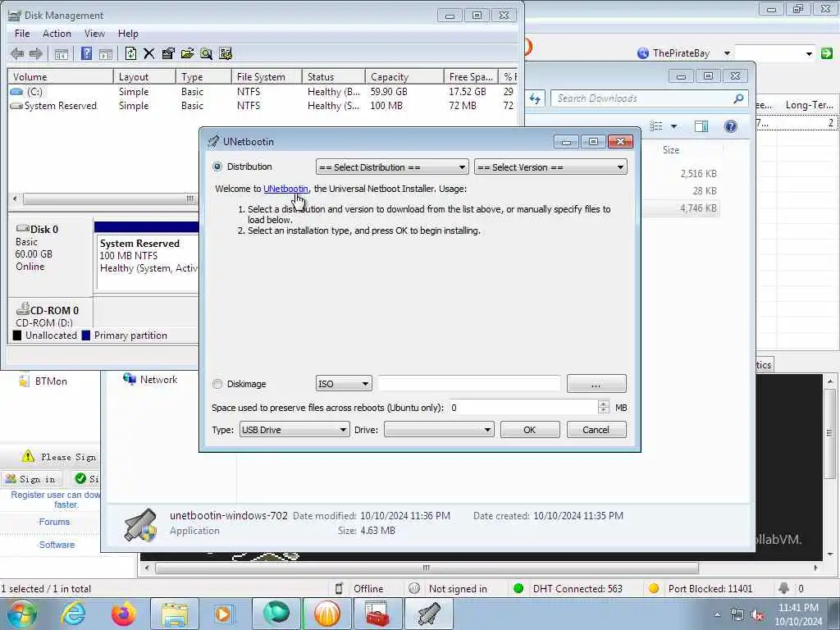This screenshot has width=840, height=630.
Task: Click the browse '...' button for disk image
Action: [x=596, y=384]
